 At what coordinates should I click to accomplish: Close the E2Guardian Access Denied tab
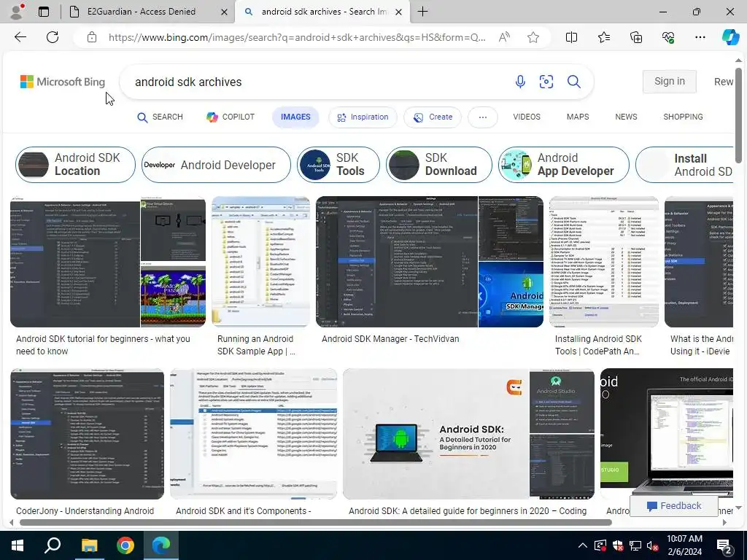(224, 12)
